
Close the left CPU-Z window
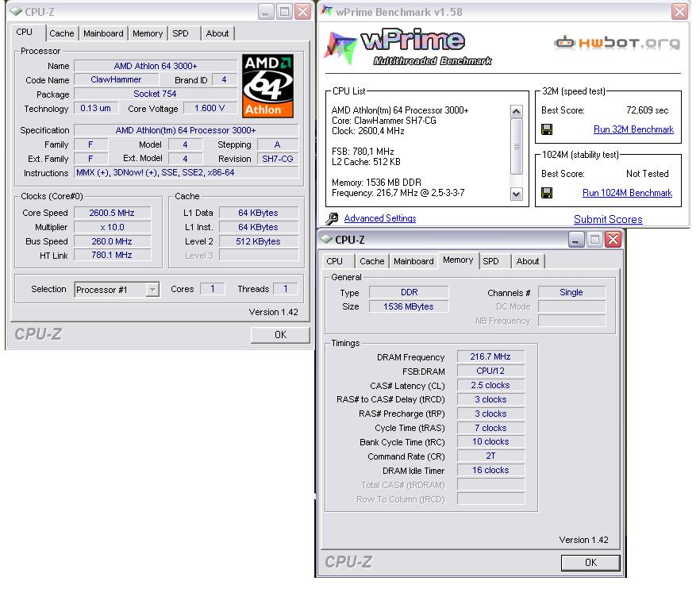302,12
